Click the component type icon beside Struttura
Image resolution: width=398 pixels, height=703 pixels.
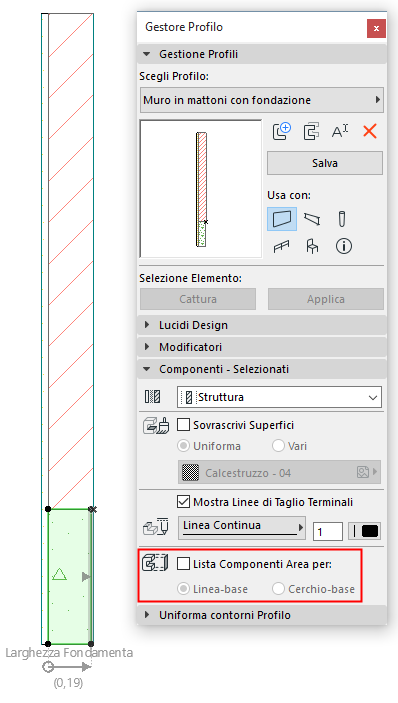point(152,397)
